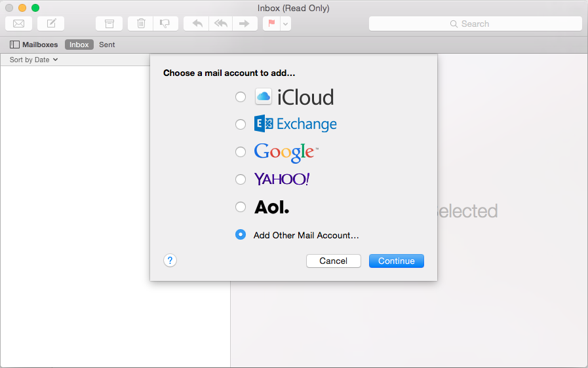Open the Sort by Date dropdown
Image resolution: width=588 pixels, height=368 pixels.
coord(33,60)
